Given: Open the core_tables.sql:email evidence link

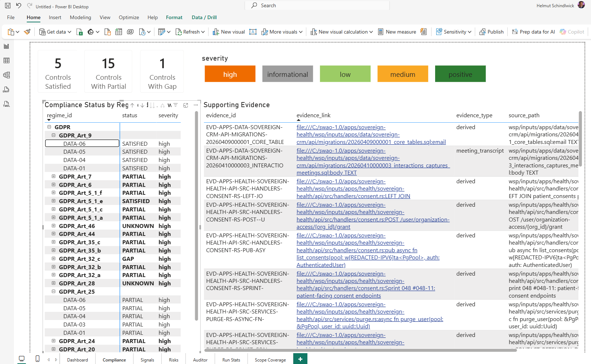Looking at the screenshot, I should point(371,135).
